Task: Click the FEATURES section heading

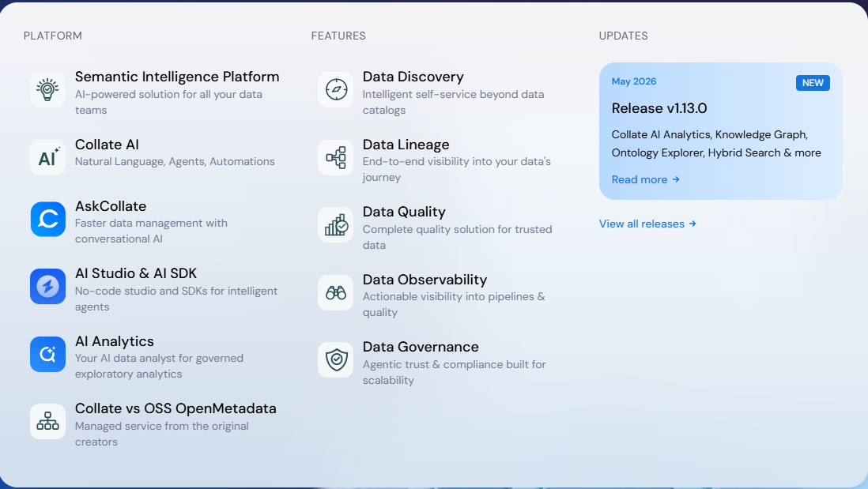Action: pyautogui.click(x=338, y=36)
